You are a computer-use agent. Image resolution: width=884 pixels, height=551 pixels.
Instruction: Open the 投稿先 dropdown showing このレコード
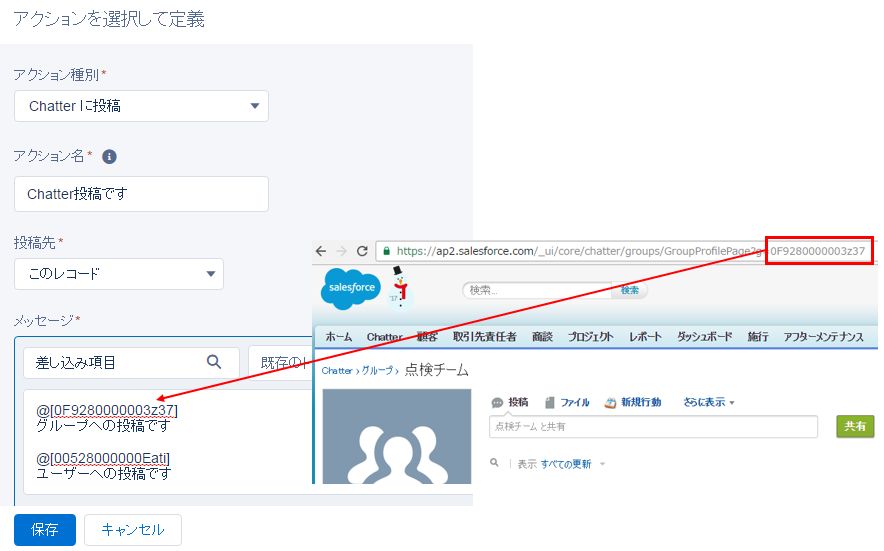[118, 274]
